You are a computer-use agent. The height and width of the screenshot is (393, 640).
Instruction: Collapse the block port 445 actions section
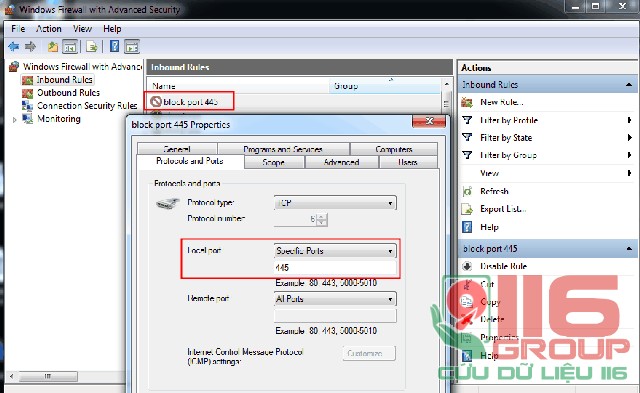point(629,249)
